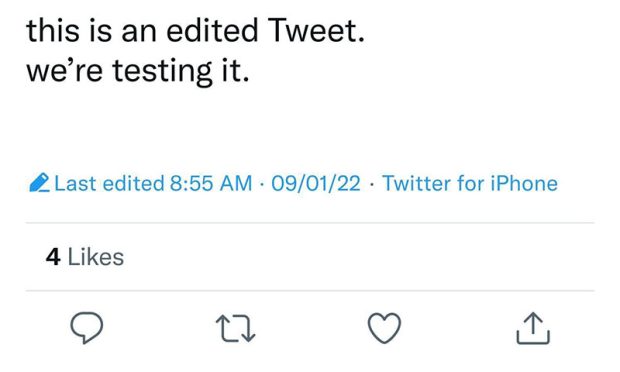Open the "Twitter for iPhone" source link
Viewport: 620px width, 372px height.
470,183
